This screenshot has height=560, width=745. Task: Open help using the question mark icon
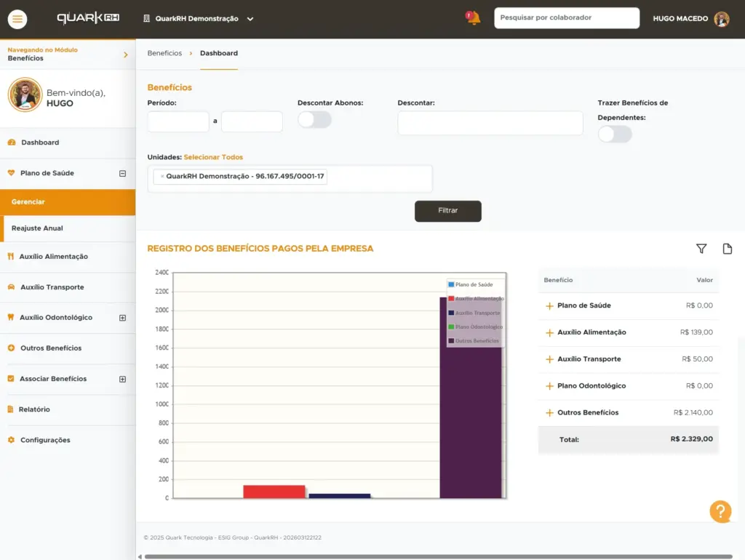tap(720, 511)
